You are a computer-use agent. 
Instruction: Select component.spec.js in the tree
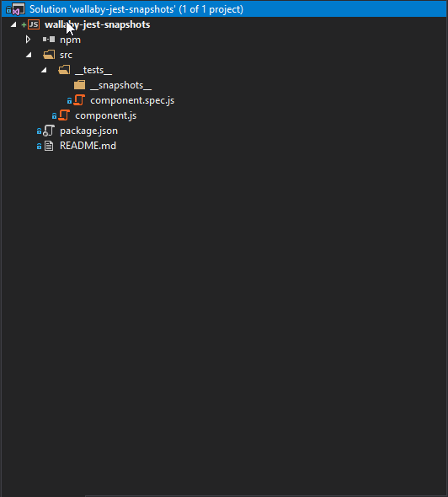tap(132, 100)
